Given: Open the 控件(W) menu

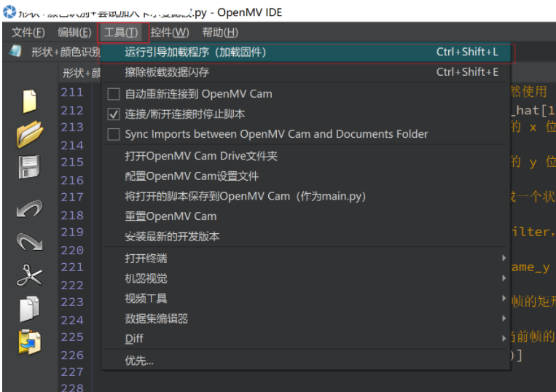Looking at the screenshot, I should [170, 33].
